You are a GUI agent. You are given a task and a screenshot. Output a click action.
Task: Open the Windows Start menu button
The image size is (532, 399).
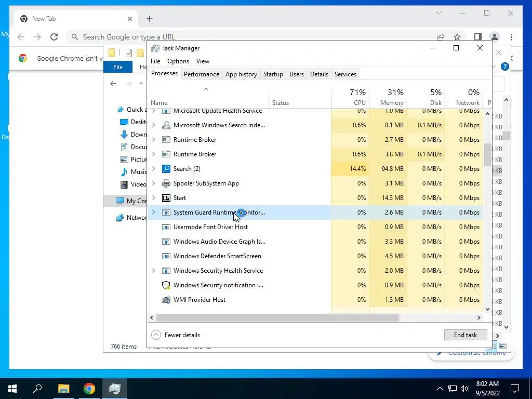pyautogui.click(x=12, y=389)
